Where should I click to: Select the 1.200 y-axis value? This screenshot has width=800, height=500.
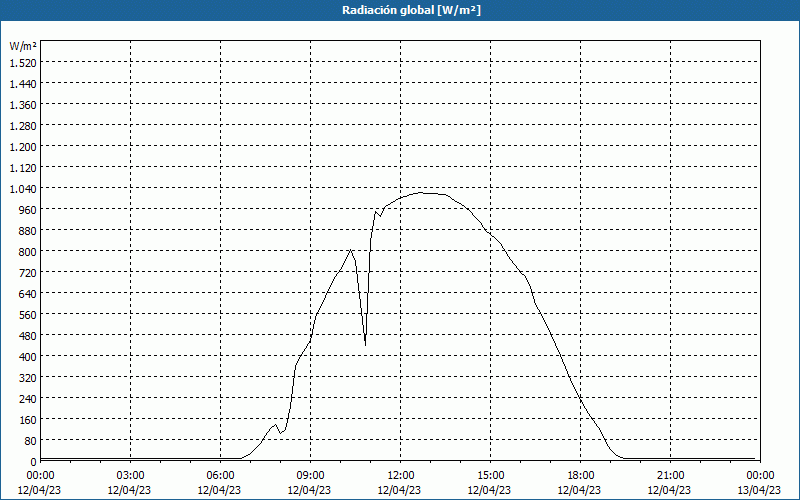point(23,146)
